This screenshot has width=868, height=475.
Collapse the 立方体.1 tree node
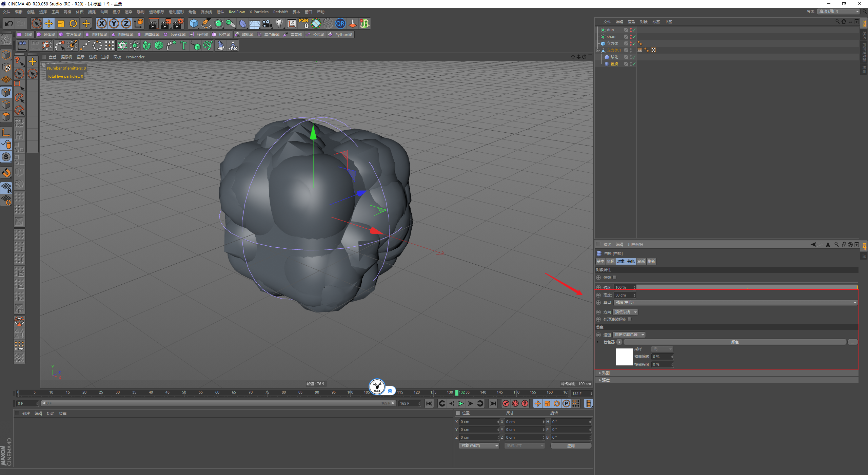(598, 50)
